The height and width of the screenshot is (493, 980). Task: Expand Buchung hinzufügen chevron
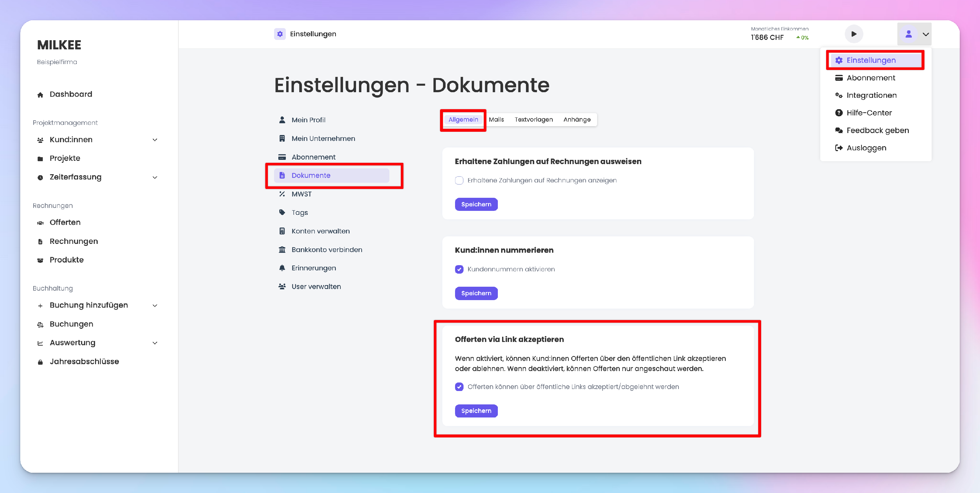pos(155,305)
